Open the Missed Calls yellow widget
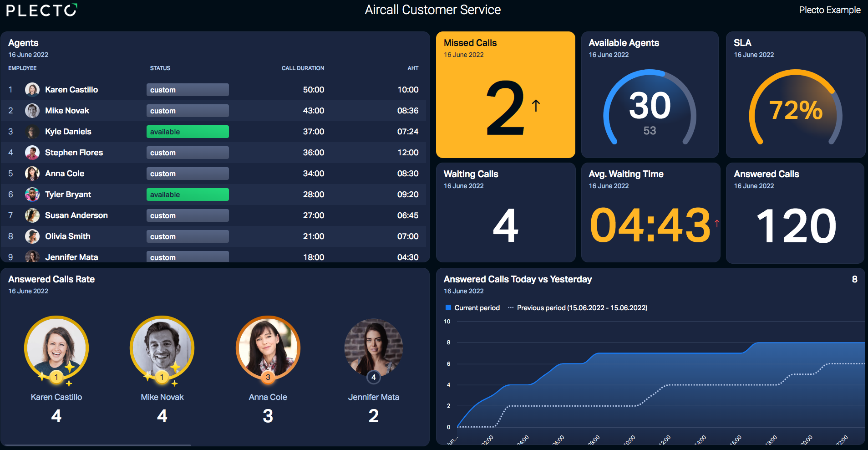This screenshot has height=450, width=868. click(505, 95)
